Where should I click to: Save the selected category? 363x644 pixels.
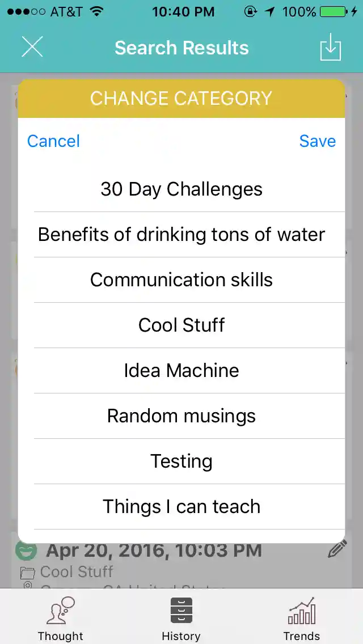coord(317,141)
